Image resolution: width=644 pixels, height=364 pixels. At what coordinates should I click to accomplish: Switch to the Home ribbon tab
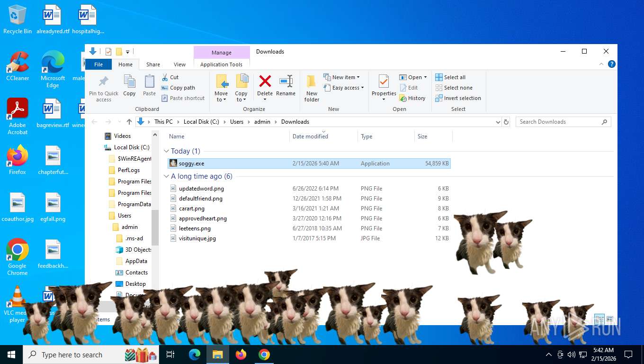125,64
